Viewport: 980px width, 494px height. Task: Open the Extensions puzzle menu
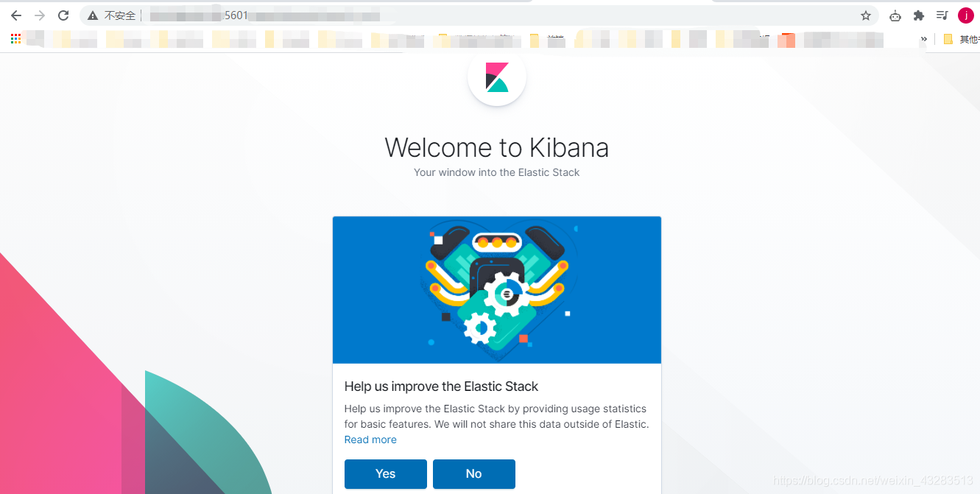click(x=919, y=15)
